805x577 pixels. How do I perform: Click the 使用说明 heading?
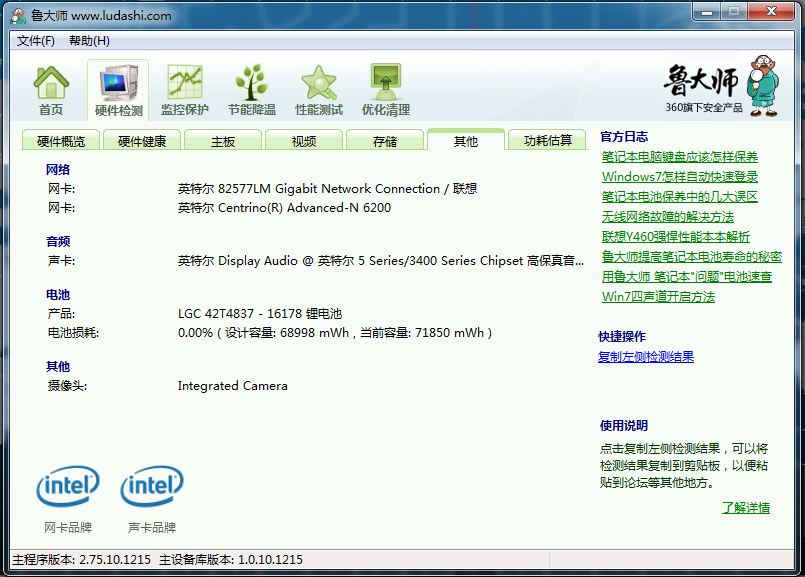point(624,426)
